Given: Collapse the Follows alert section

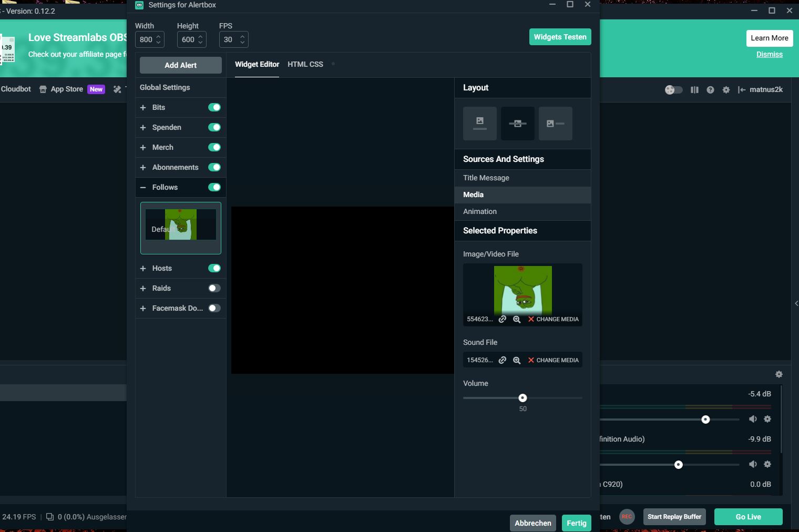Looking at the screenshot, I should click(x=143, y=187).
